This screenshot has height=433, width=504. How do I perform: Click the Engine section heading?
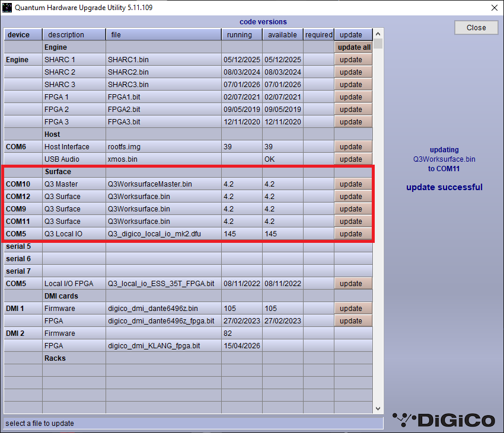[56, 47]
